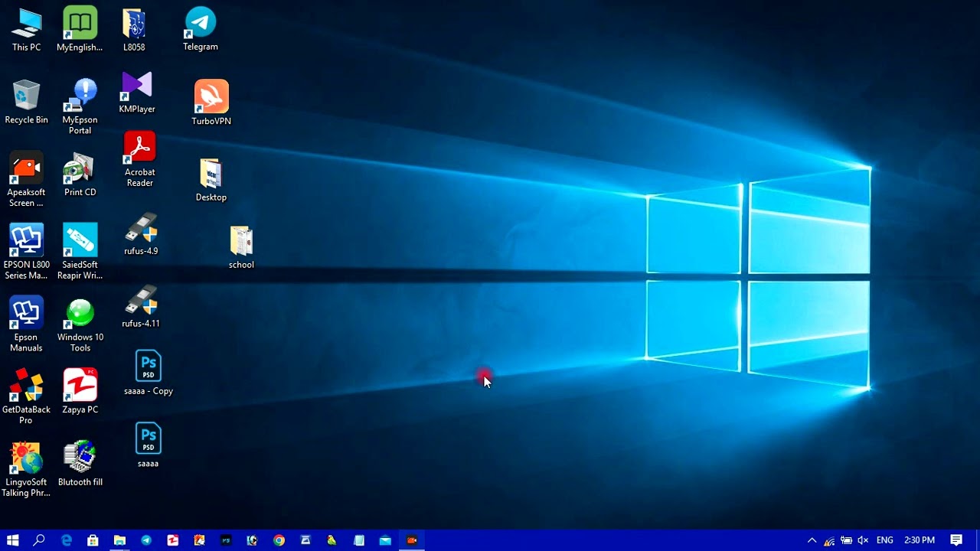Open This PC desktop icon
The width and height of the screenshot is (980, 551).
click(x=26, y=30)
